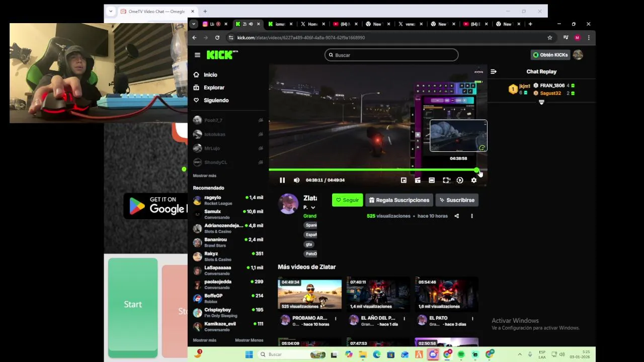
Task: Bookmark this page with the star
Action: 549,38
